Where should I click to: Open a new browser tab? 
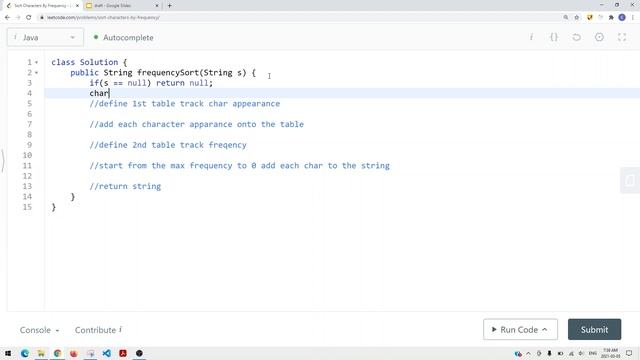click(169, 6)
